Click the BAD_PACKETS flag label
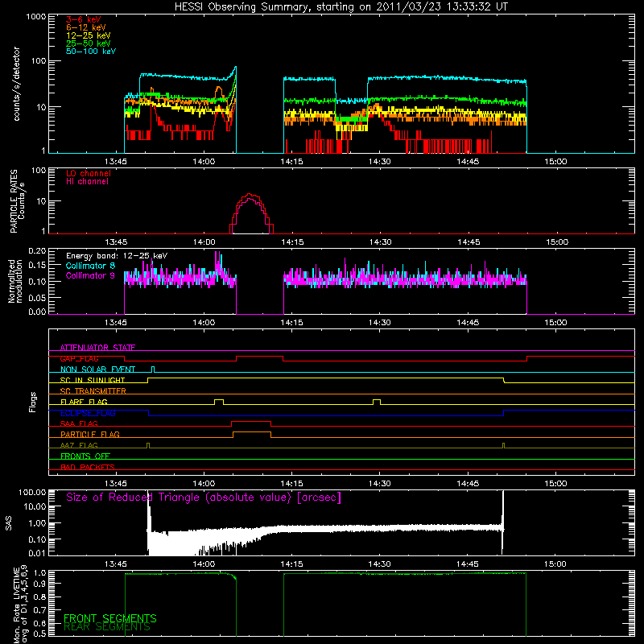 pyautogui.click(x=88, y=467)
